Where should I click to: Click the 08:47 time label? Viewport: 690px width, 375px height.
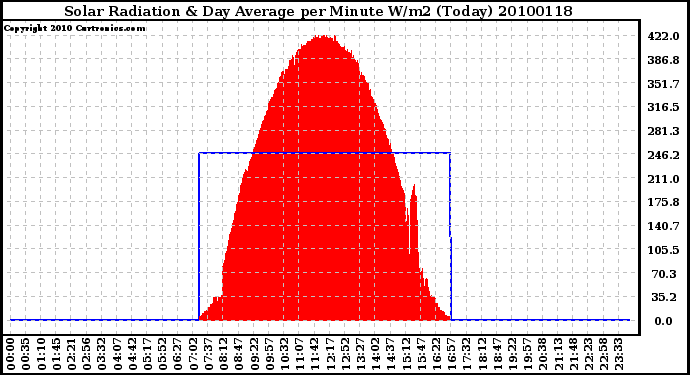click(239, 354)
